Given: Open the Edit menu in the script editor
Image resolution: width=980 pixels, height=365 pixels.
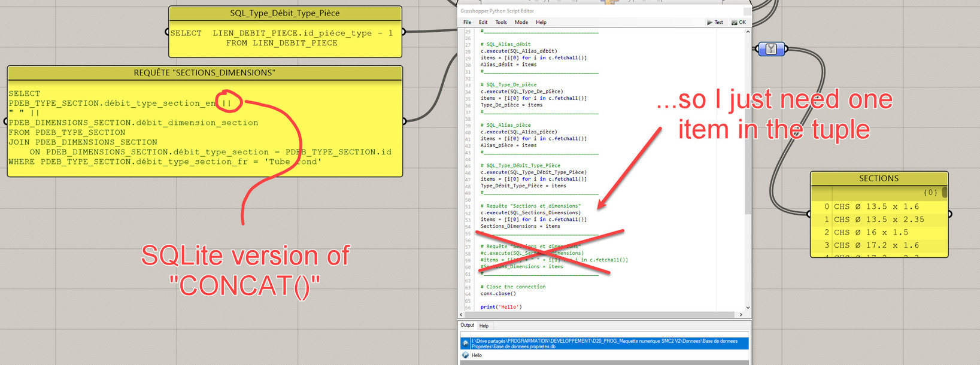Looking at the screenshot, I should 483,23.
